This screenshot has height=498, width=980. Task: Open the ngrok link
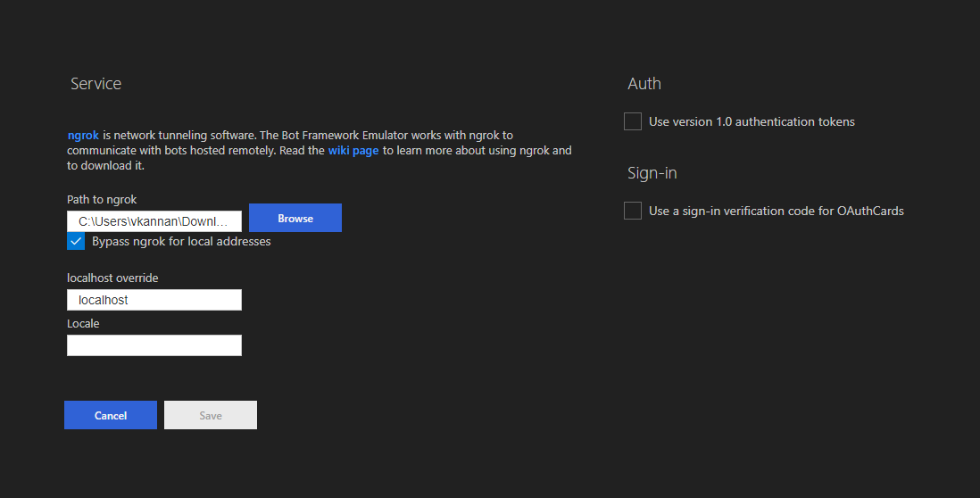83,135
